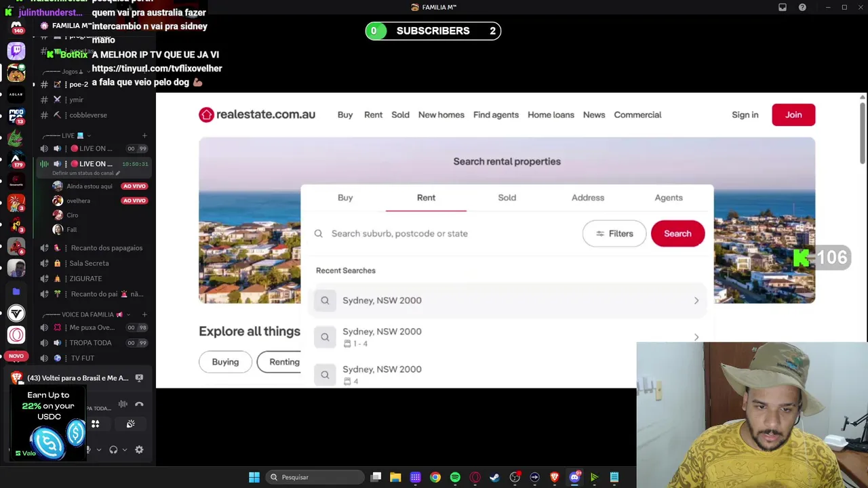Open Windows Start menu
The image size is (868, 488).
coord(254,477)
